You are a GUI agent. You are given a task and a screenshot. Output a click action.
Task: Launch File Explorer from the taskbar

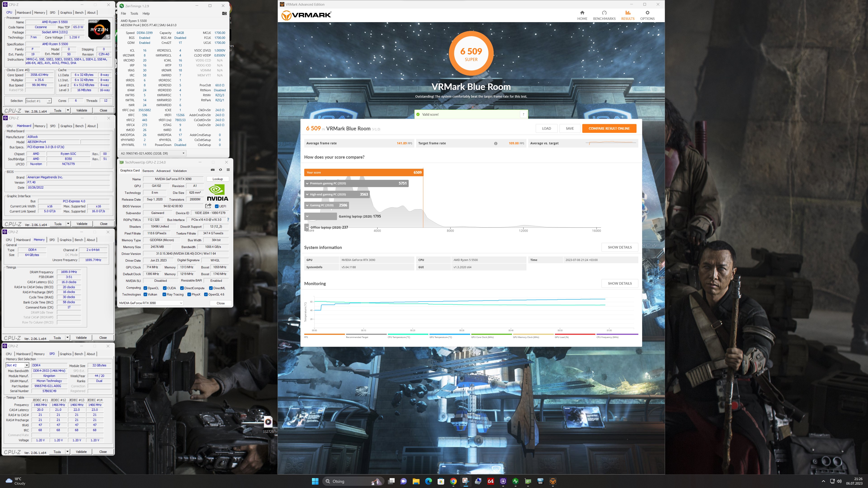coord(416,481)
